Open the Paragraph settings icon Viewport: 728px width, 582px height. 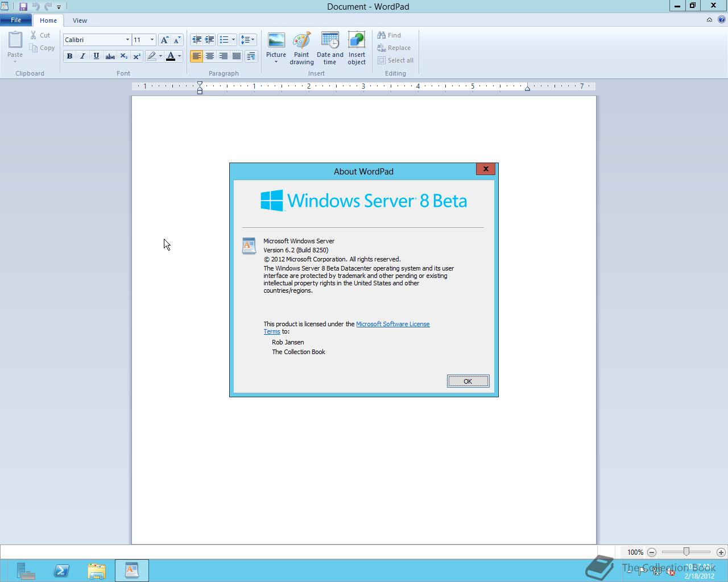click(251, 56)
